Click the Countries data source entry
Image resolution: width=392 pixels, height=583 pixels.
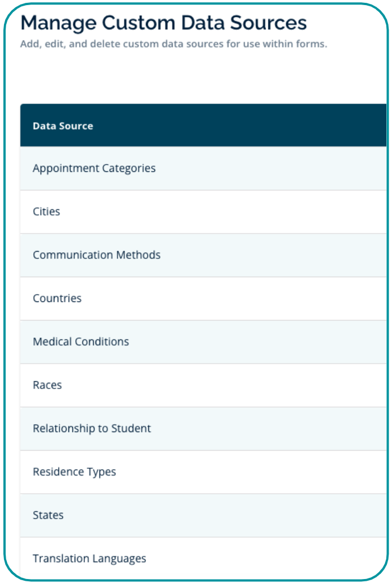pos(57,299)
